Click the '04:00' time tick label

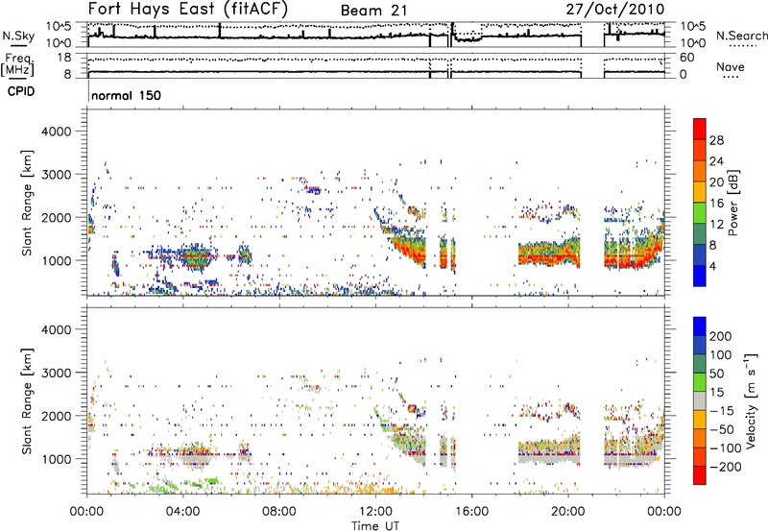pyautogui.click(x=182, y=512)
